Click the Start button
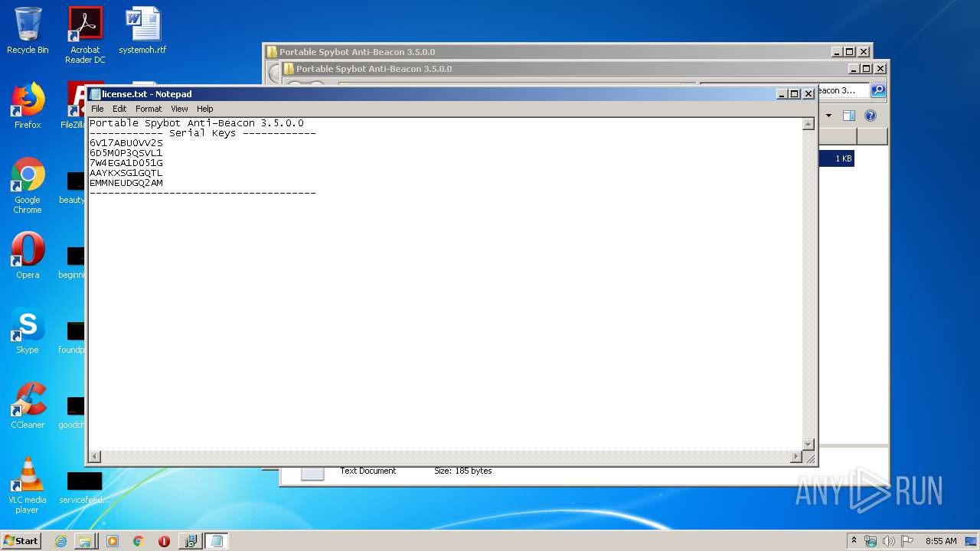The image size is (980, 551). [21, 540]
